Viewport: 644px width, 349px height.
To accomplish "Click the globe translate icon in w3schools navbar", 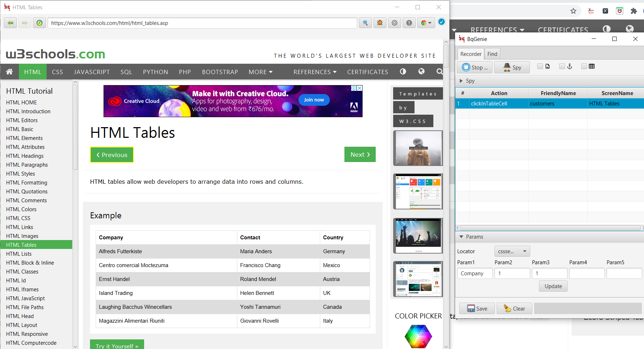I will [x=422, y=71].
